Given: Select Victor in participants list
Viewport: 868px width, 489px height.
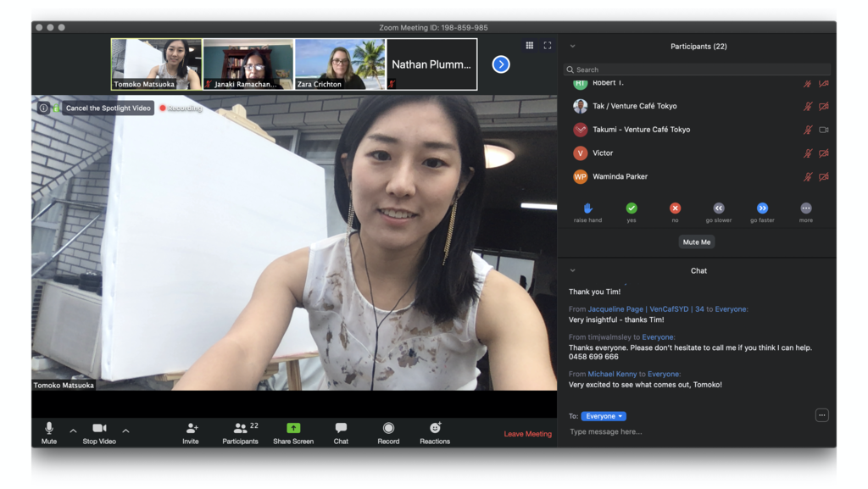Looking at the screenshot, I should click(603, 153).
